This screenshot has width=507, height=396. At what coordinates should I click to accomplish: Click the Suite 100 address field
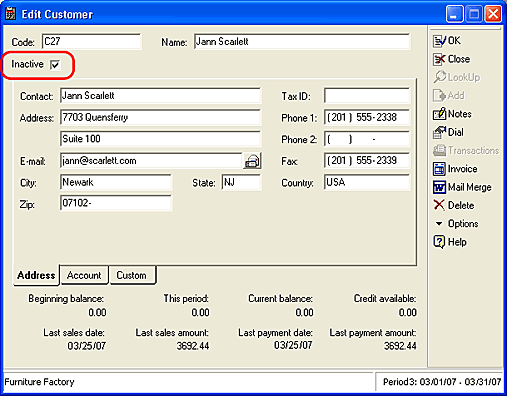click(x=161, y=139)
